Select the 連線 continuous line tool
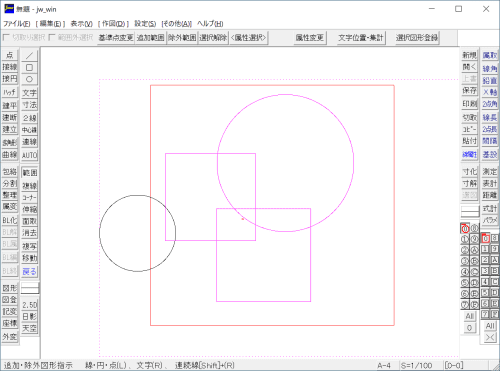The image size is (500, 371). pyautogui.click(x=29, y=142)
